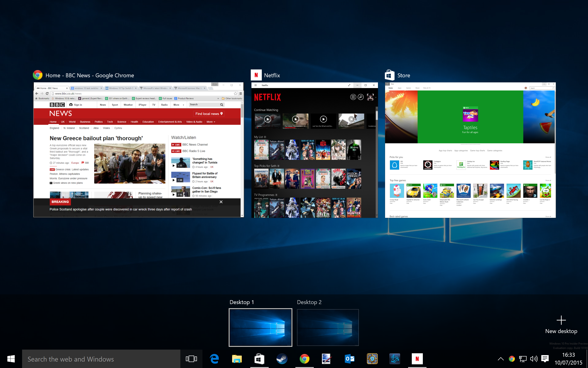Toggle the Task View taskbar icon
This screenshot has width=588, height=368.
(191, 359)
